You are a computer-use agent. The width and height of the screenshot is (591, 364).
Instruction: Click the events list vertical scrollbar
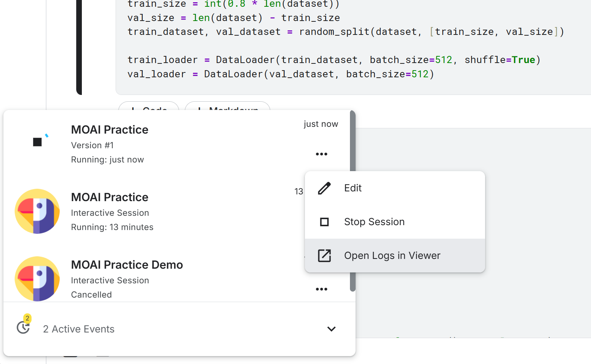(353, 201)
